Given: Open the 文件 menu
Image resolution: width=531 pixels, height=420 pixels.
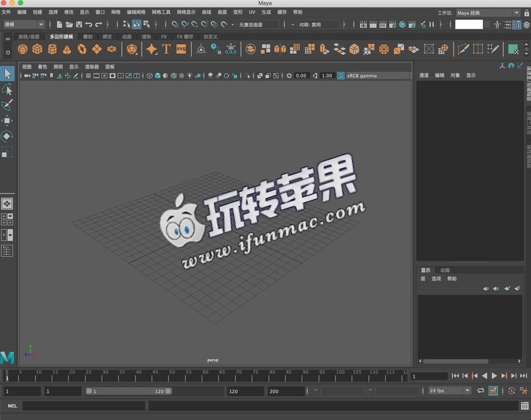Looking at the screenshot, I should (6, 12).
